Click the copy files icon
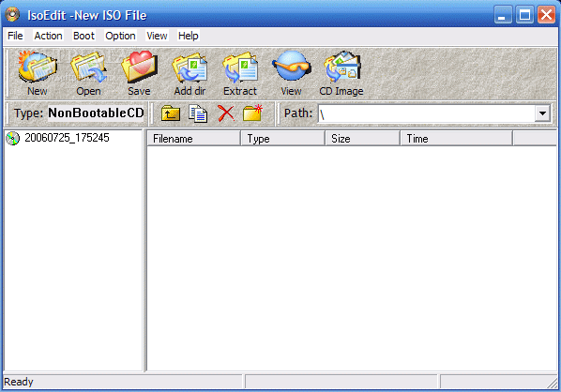Viewport: 561px width, 392px height. coord(198,113)
